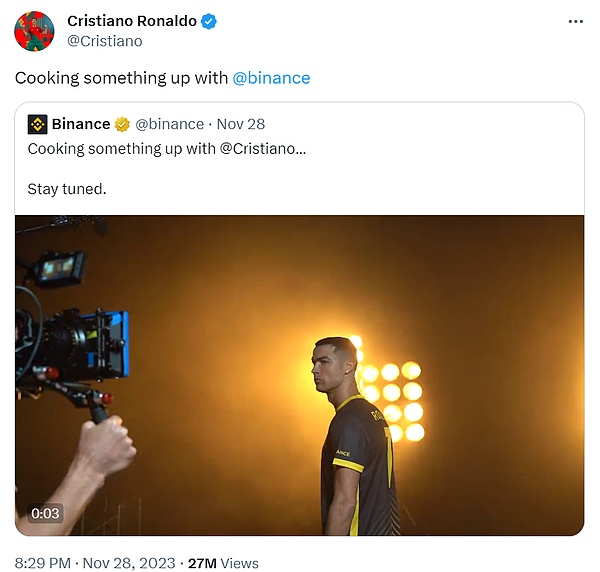The height and width of the screenshot is (572, 600).
Task: Open the tweet's three-dot more menu
Action: pyautogui.click(x=574, y=21)
